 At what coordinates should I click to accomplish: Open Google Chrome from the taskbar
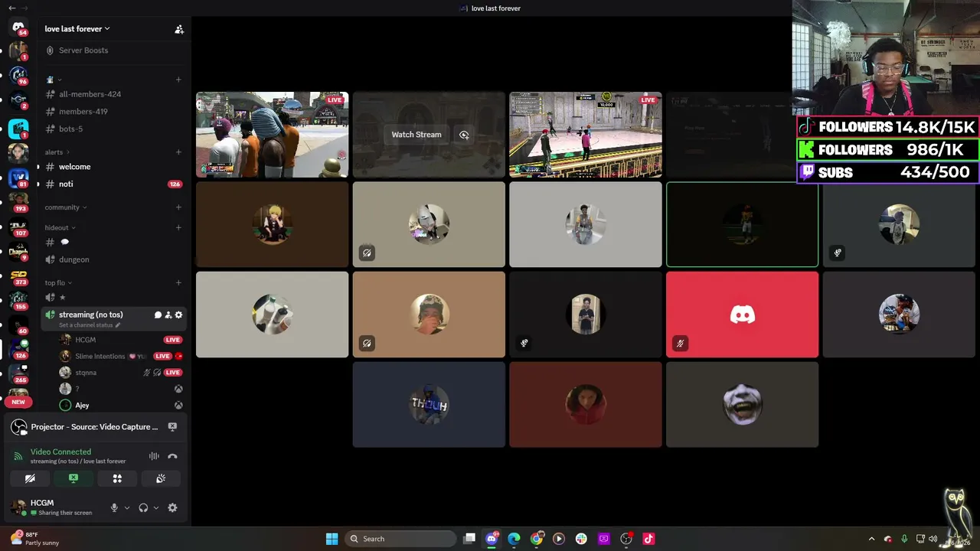point(537,539)
